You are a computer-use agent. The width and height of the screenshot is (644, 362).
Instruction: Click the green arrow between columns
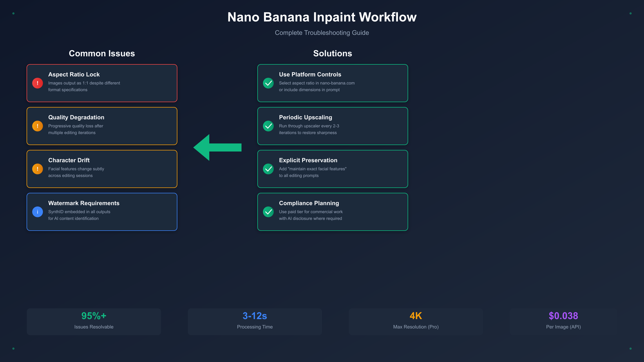point(217,147)
